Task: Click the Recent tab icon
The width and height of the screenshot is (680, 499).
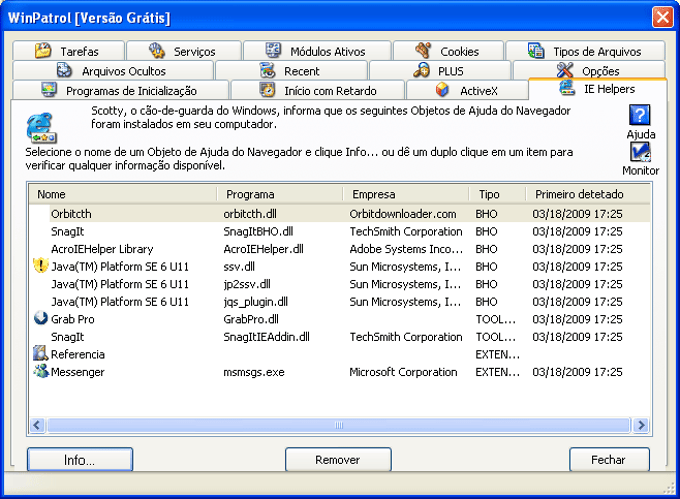Action: pyautogui.click(x=267, y=70)
